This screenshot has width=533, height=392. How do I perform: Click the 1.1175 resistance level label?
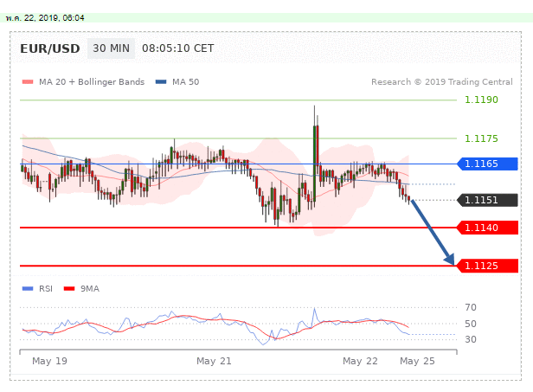[x=481, y=138]
